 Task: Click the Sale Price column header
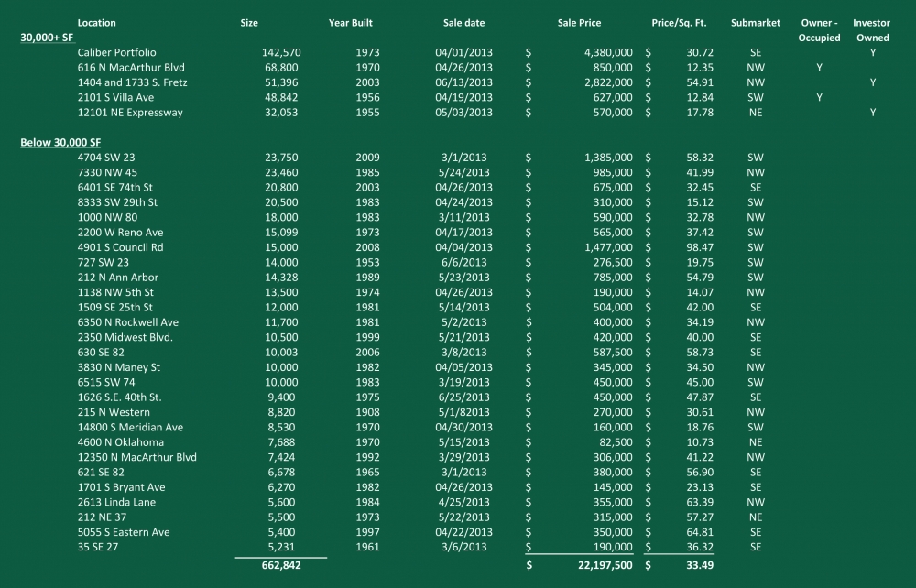[579, 23]
